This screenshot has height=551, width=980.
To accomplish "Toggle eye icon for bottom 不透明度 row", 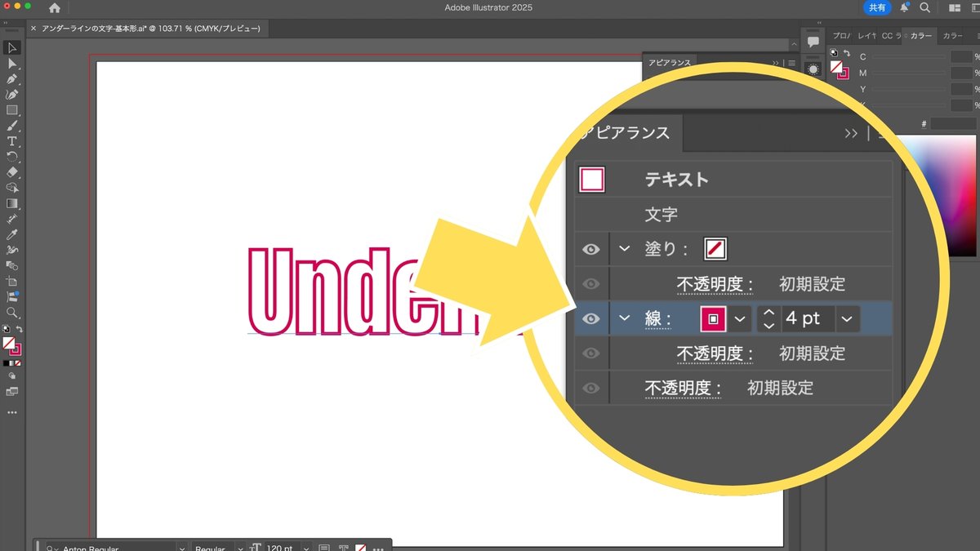I will [x=591, y=389].
